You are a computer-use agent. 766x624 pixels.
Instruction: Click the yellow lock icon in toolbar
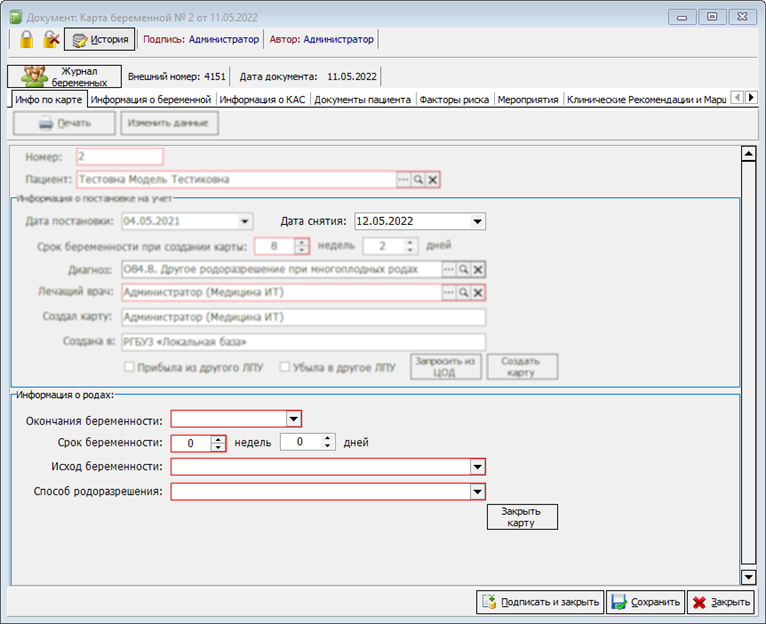(26, 39)
